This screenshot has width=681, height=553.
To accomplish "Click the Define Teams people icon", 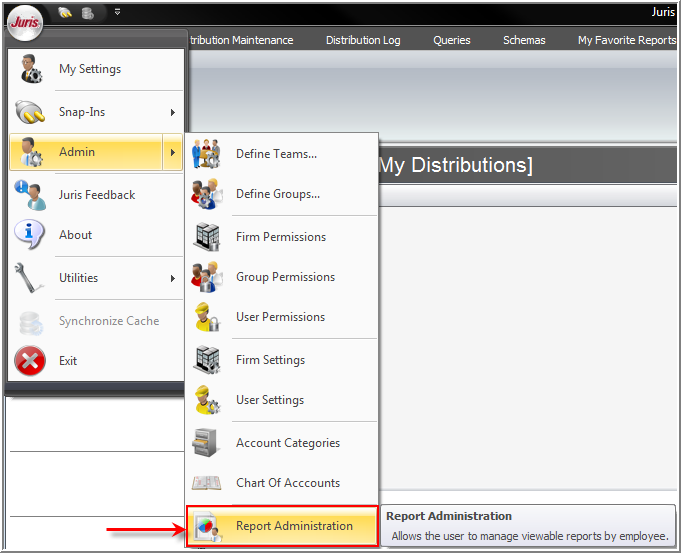I will [207, 154].
